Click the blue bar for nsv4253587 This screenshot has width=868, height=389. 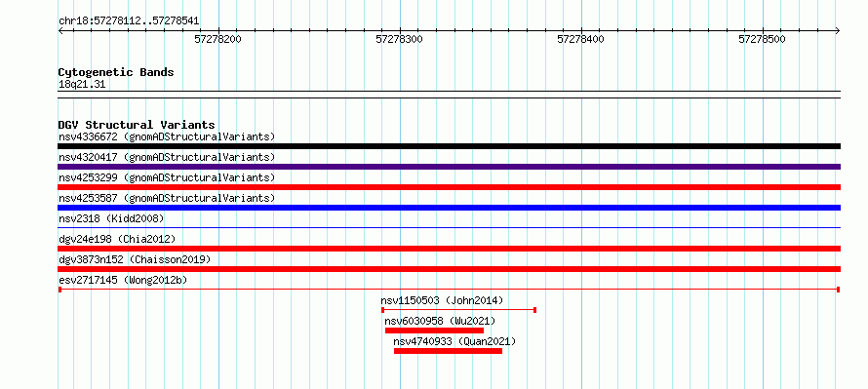point(449,208)
